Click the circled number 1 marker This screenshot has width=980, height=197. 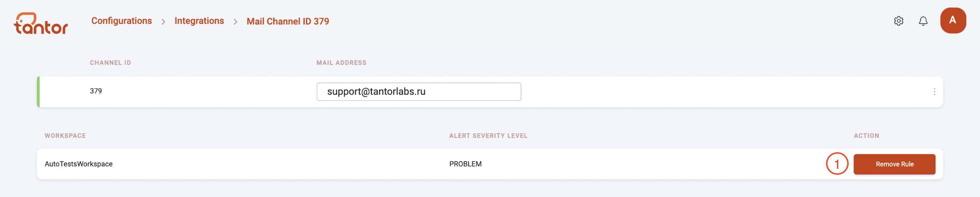(x=837, y=164)
